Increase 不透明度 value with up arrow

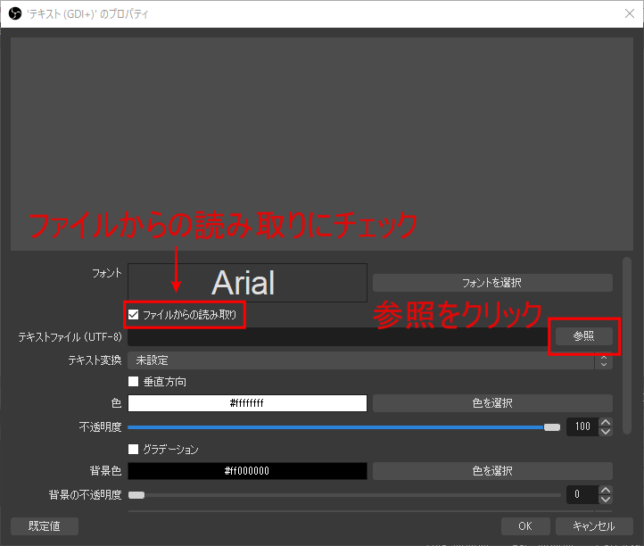pos(605,422)
